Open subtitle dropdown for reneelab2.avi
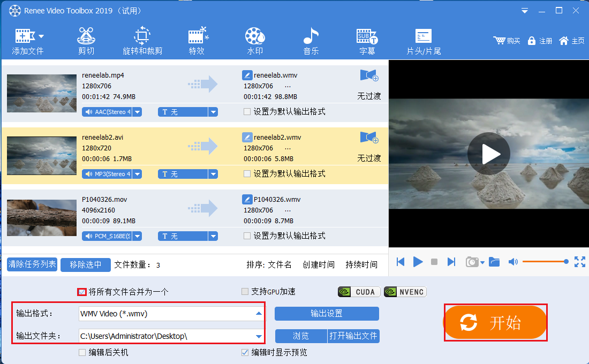The width and height of the screenshot is (589, 364). pyautogui.click(x=213, y=174)
